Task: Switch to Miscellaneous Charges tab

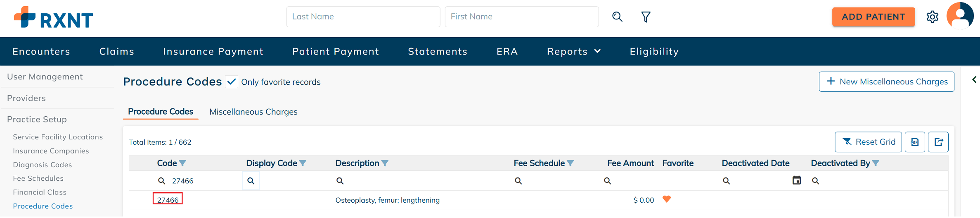Action: [253, 112]
